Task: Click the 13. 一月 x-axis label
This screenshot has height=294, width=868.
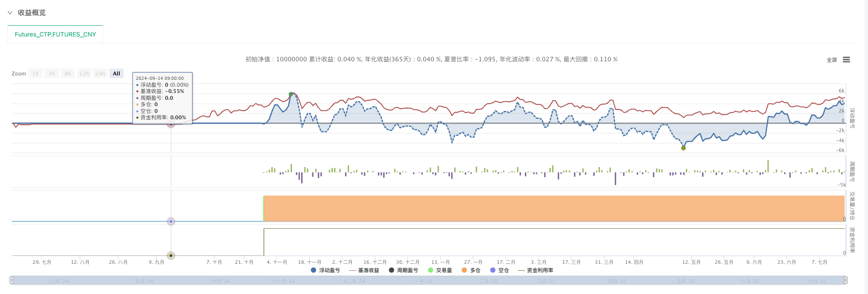Action: 441,262
